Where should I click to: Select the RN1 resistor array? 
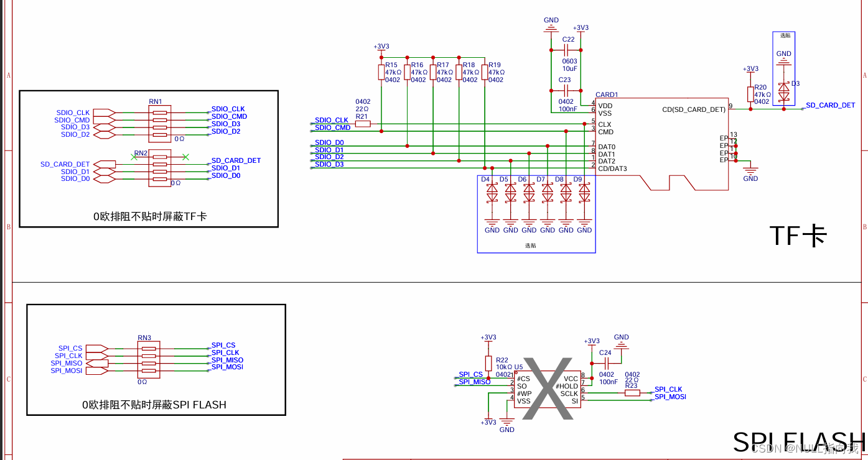[160, 124]
